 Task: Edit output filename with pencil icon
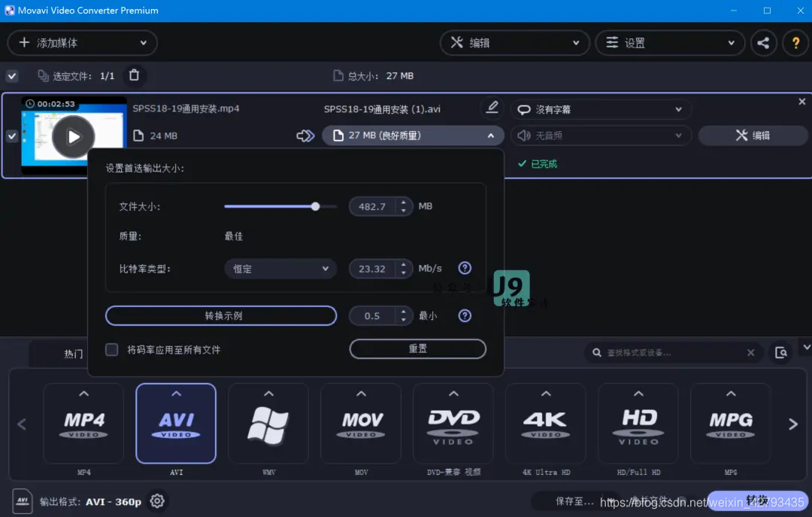point(492,108)
